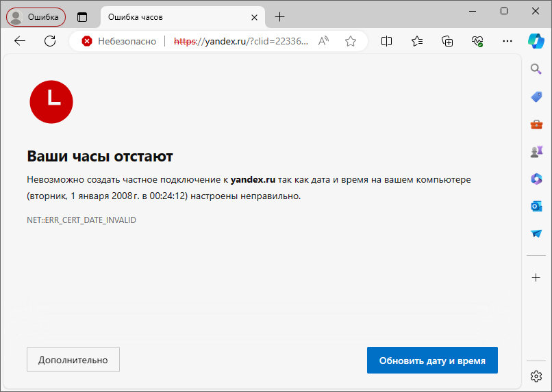Click the red clock error icon

(51, 102)
